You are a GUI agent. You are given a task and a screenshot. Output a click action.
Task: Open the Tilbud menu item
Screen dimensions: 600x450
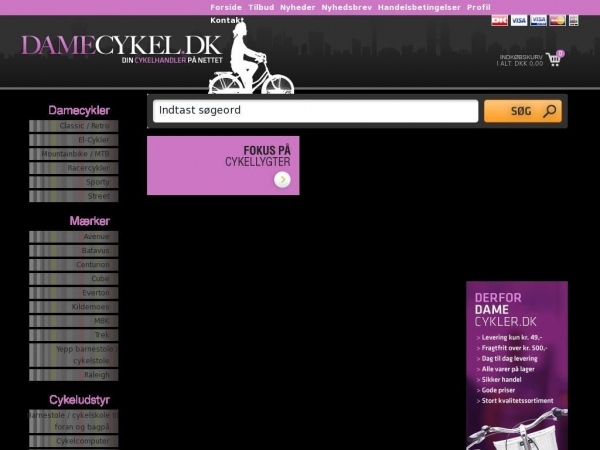[x=261, y=7]
